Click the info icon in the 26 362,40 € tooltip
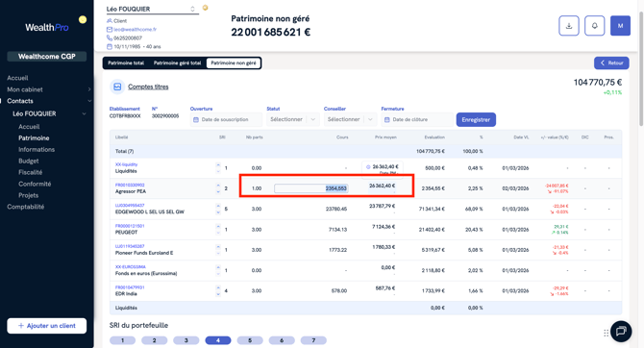644x348 pixels. 368,167
